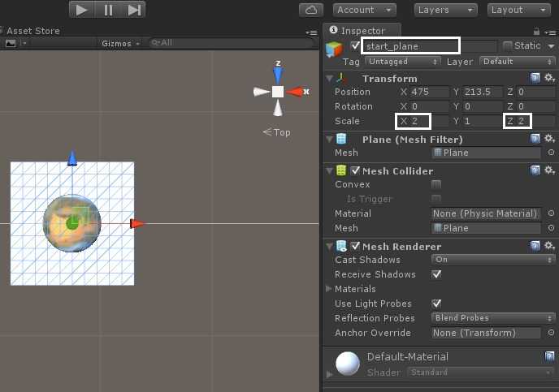Click the GameObject cube icon in Inspector
Image resolution: width=559 pixels, height=392 pixels.
click(x=334, y=50)
